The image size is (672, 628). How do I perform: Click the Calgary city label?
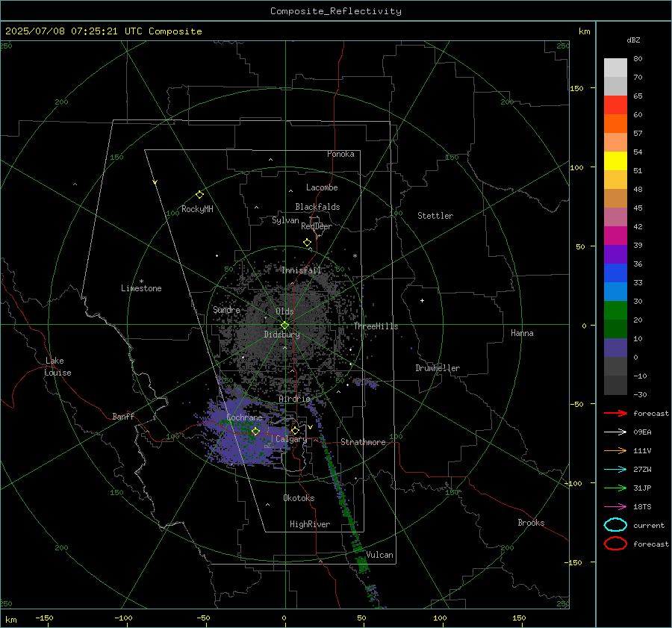pyautogui.click(x=291, y=439)
